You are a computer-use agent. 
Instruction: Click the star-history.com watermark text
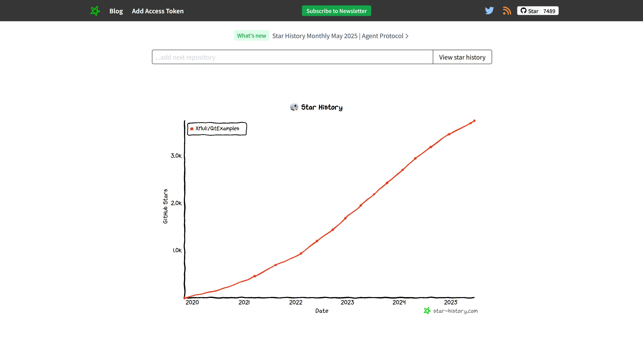pyautogui.click(x=455, y=311)
